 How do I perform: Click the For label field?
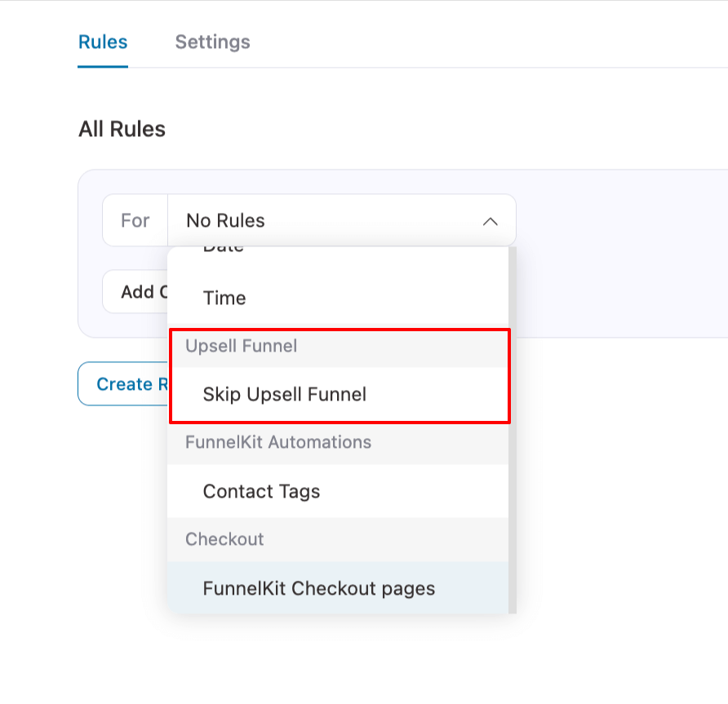[x=135, y=220]
